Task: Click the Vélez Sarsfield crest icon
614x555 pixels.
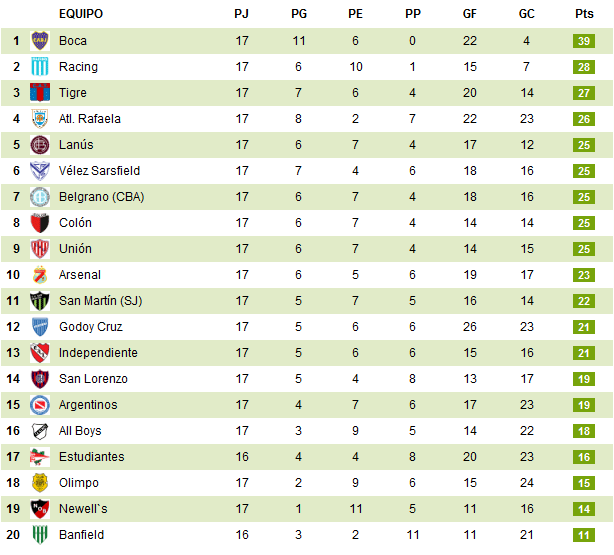Action: click(x=40, y=171)
